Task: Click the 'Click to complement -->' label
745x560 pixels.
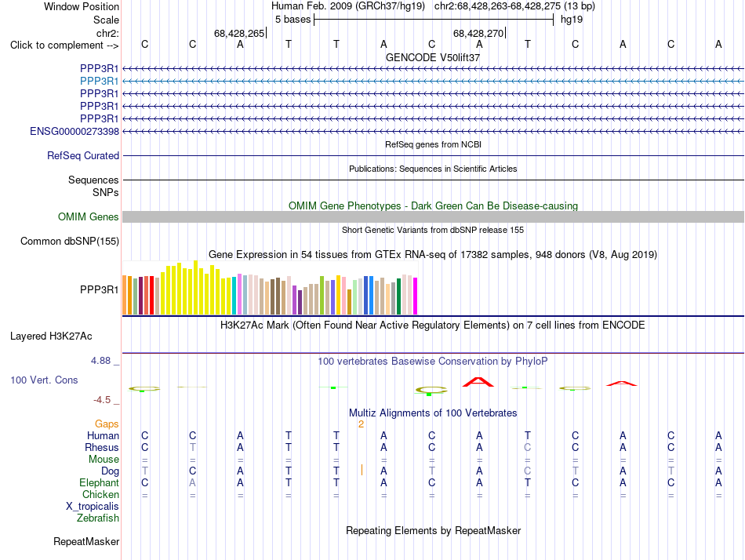Action: click(64, 45)
